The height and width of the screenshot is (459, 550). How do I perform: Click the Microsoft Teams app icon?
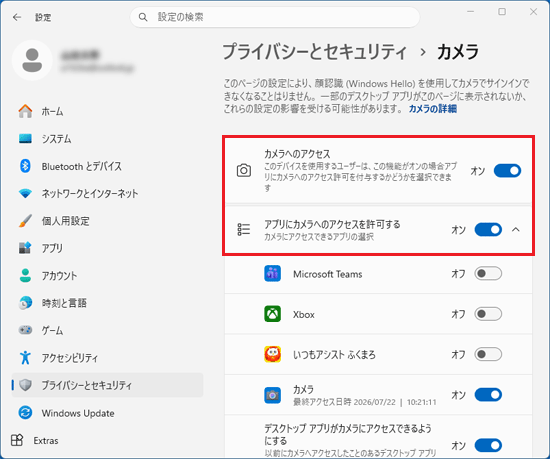[273, 274]
